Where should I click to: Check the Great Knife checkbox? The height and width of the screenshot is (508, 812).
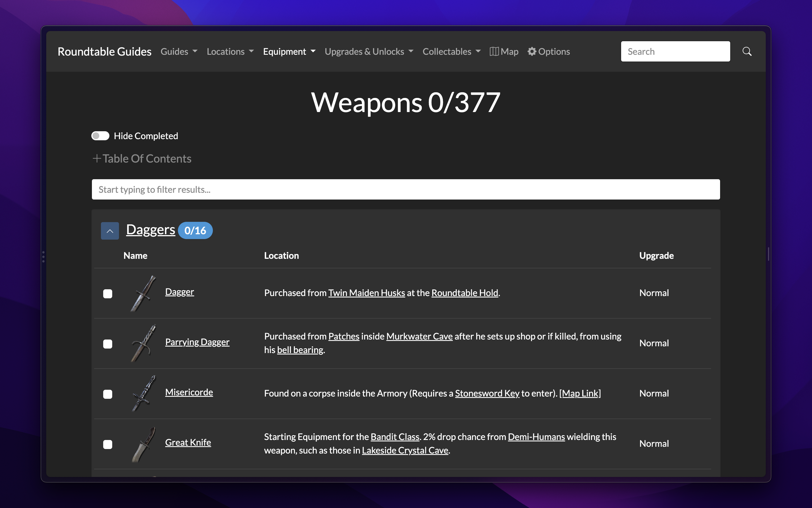click(108, 444)
